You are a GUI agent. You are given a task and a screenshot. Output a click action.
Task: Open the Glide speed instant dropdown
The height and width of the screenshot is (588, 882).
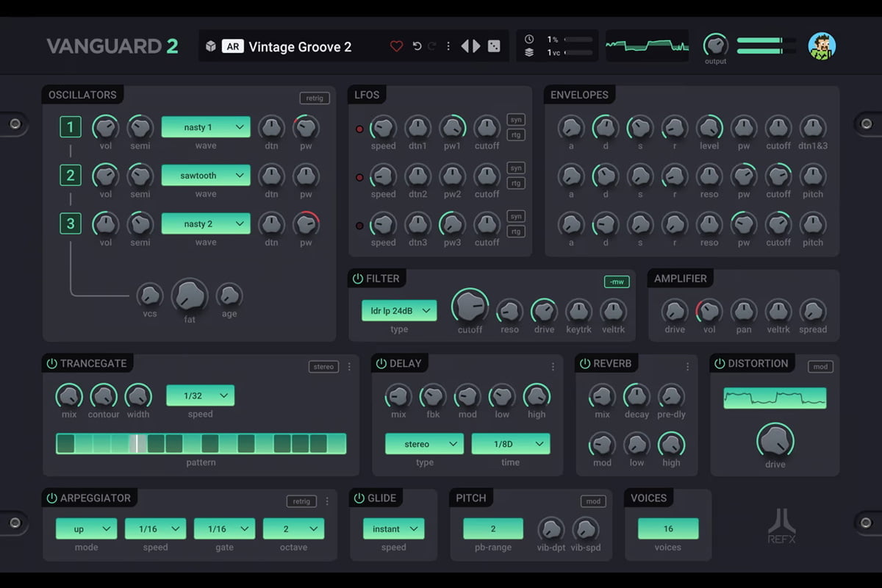pyautogui.click(x=393, y=529)
